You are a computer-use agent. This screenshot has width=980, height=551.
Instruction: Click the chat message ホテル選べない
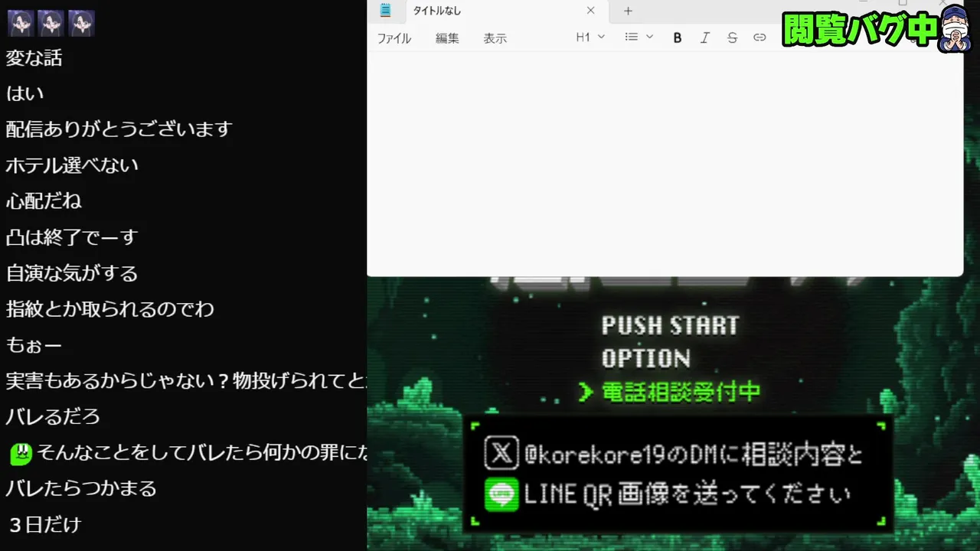[x=72, y=165]
